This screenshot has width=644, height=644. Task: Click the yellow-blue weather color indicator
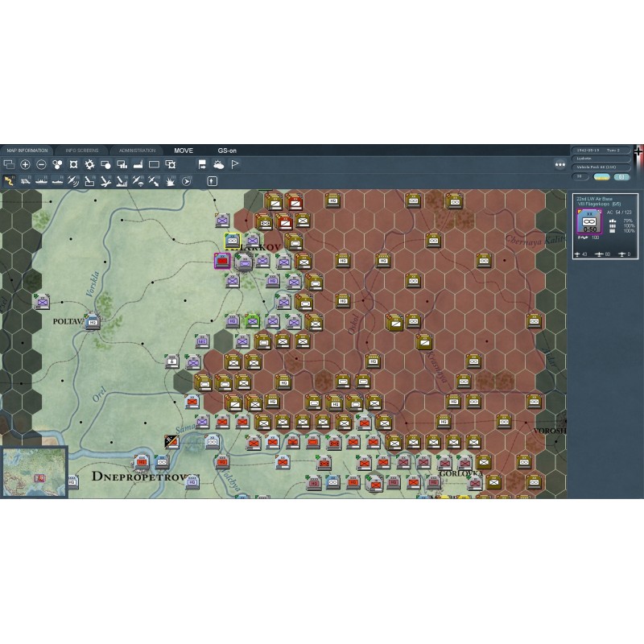tap(602, 176)
